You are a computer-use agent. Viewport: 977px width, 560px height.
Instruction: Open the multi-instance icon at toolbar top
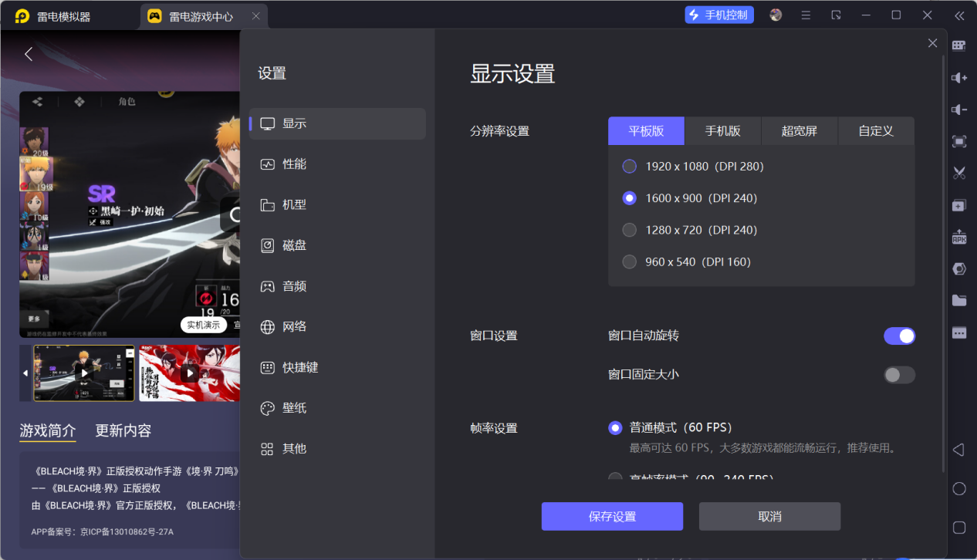pos(958,45)
